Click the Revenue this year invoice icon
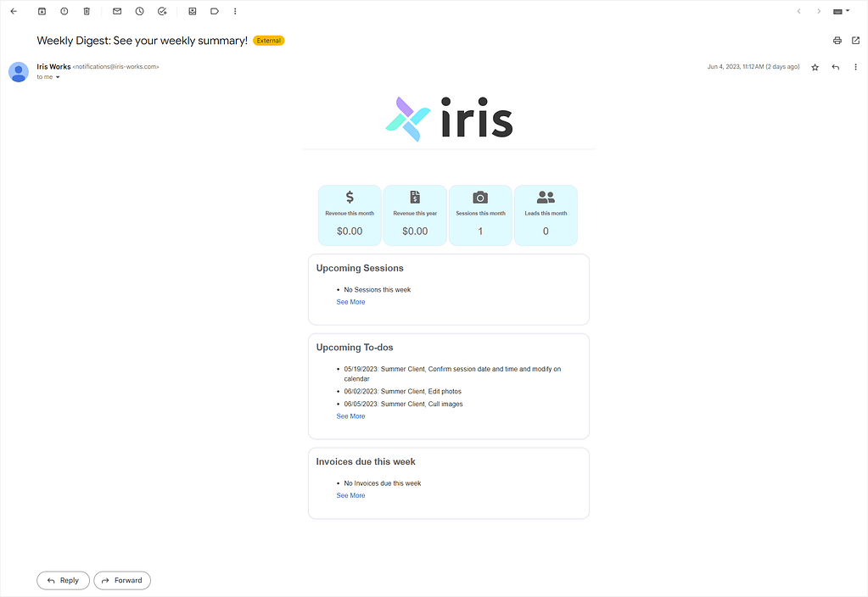Viewport: 868px width, 597px height. coord(415,197)
